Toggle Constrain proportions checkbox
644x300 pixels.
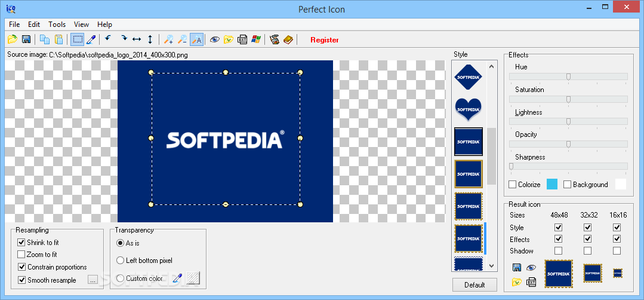(21, 267)
